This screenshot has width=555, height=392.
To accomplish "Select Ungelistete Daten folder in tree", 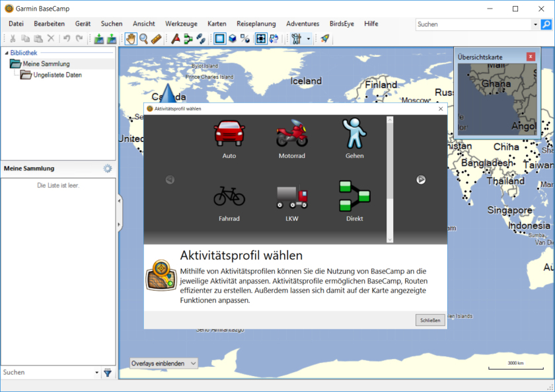I will (57, 75).
